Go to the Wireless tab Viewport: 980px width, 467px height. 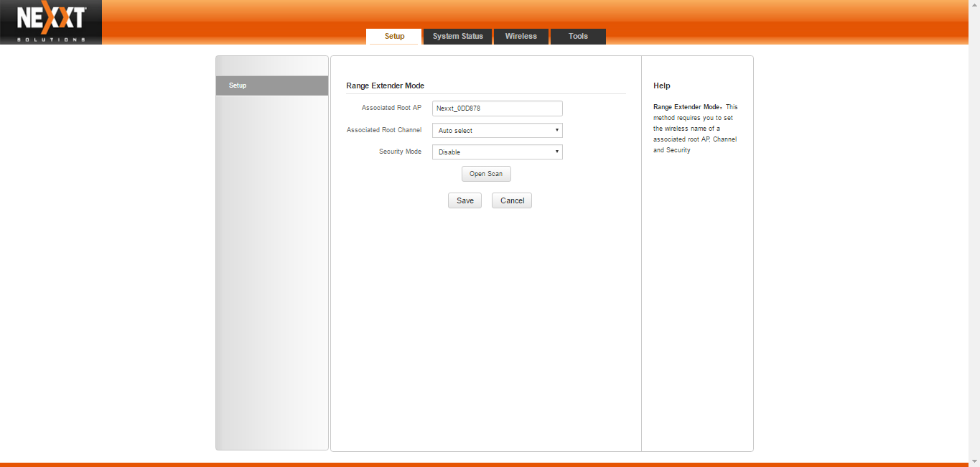pyautogui.click(x=521, y=37)
